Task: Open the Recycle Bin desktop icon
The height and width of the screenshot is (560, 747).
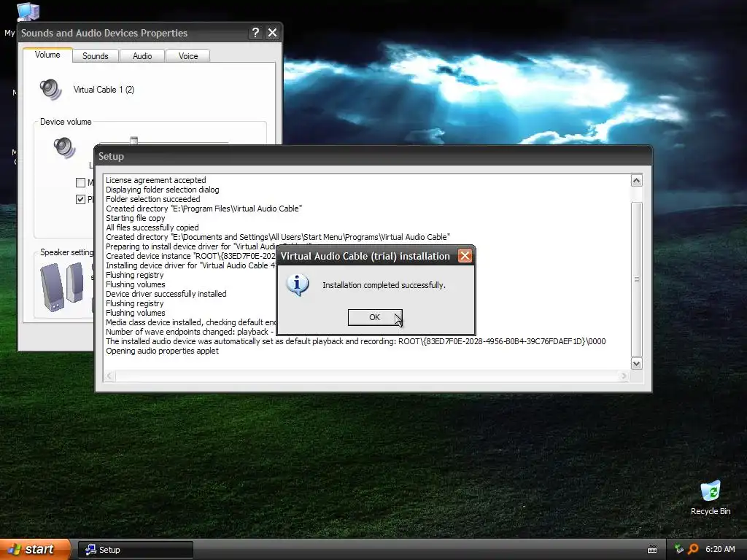Action: point(711,498)
